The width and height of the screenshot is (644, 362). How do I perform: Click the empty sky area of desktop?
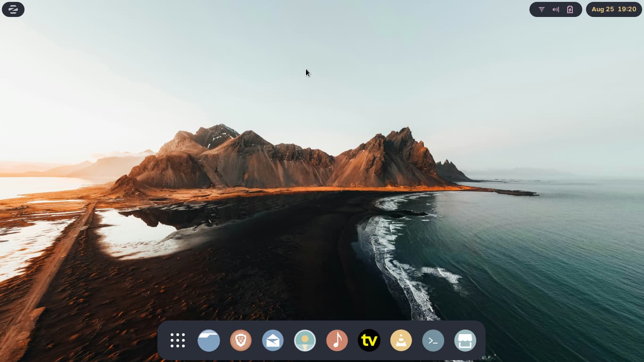pos(424,71)
